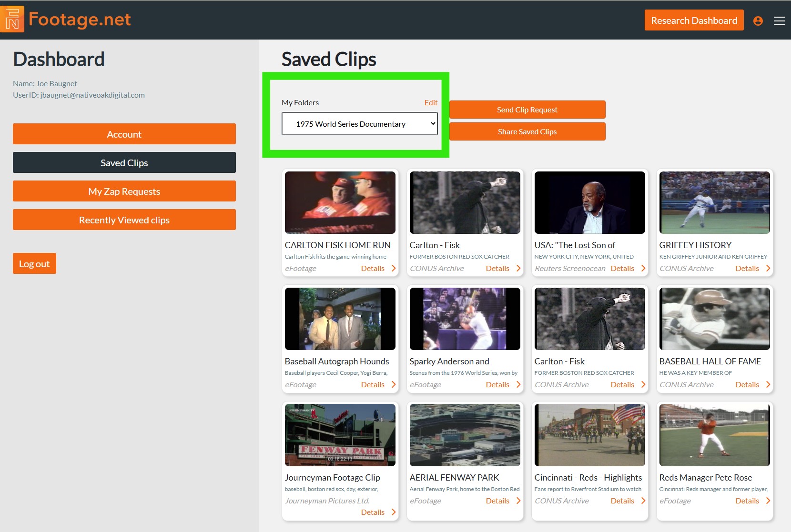
Task: Click the Log out button
Action: [34, 264]
